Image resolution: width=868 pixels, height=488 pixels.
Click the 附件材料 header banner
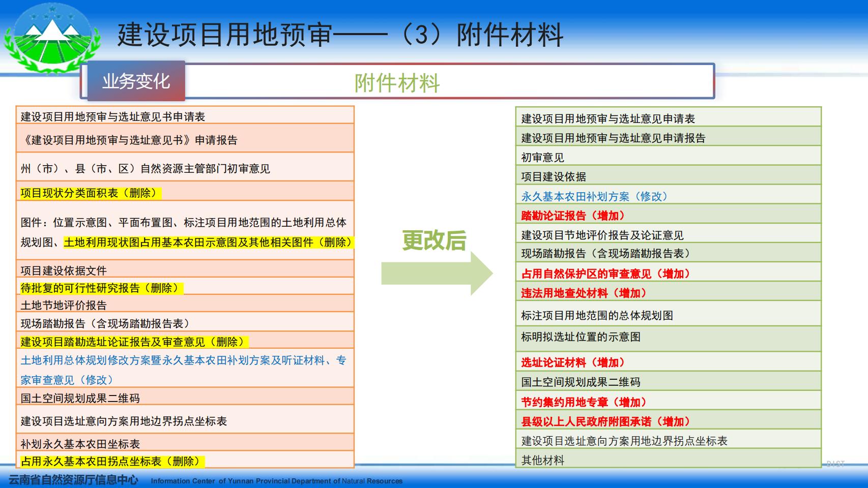[397, 81]
